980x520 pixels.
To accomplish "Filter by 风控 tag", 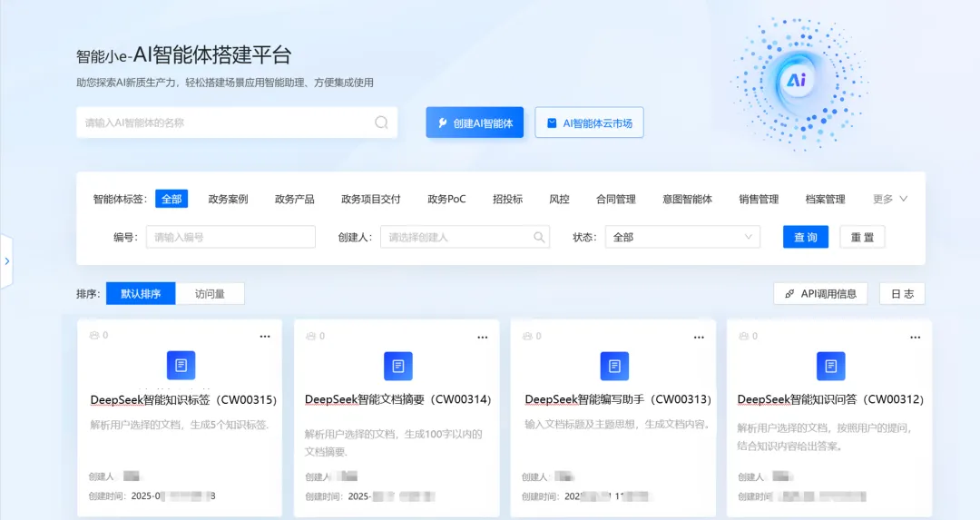I will tap(559, 199).
